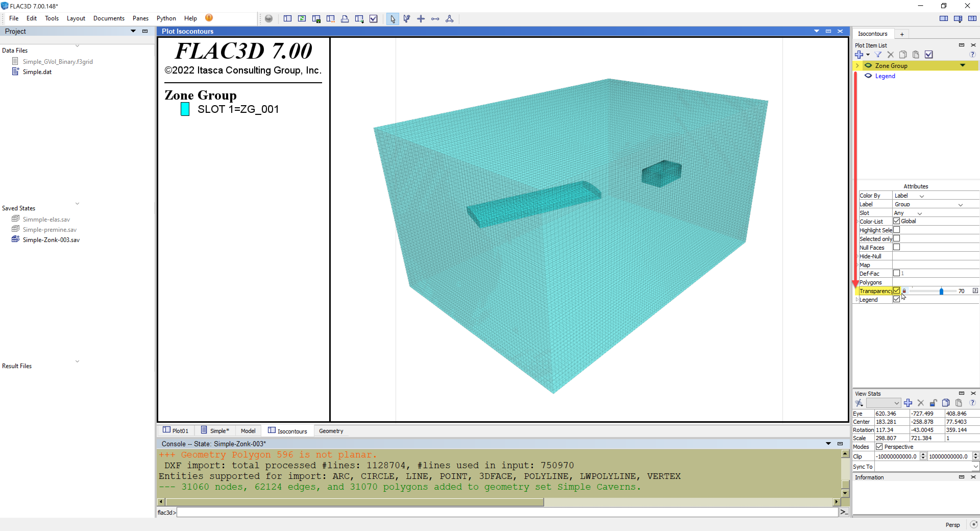980x531 pixels.
Task: Open the Sync To dropdown
Action: tap(927, 467)
